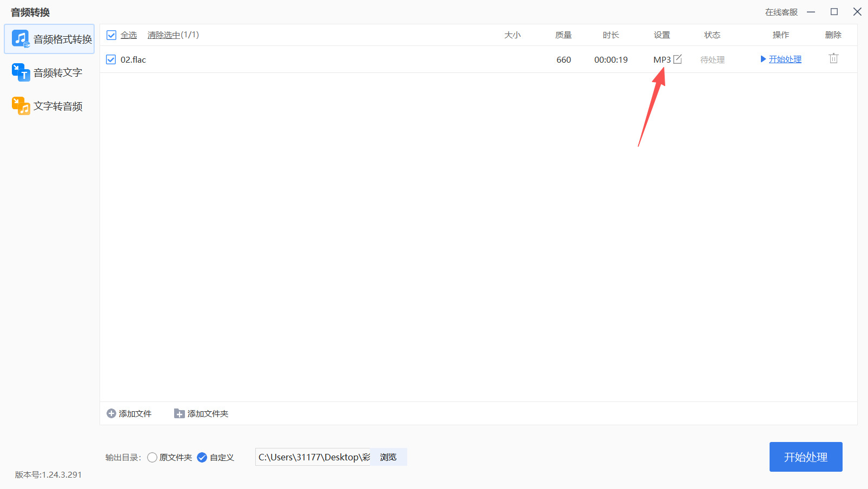Select the text-to-audio icon in sidebar
This screenshot has width=868, height=489.
pos(21,106)
